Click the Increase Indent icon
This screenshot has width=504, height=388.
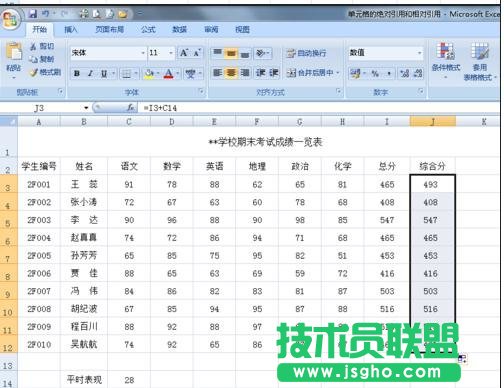[x=274, y=73]
